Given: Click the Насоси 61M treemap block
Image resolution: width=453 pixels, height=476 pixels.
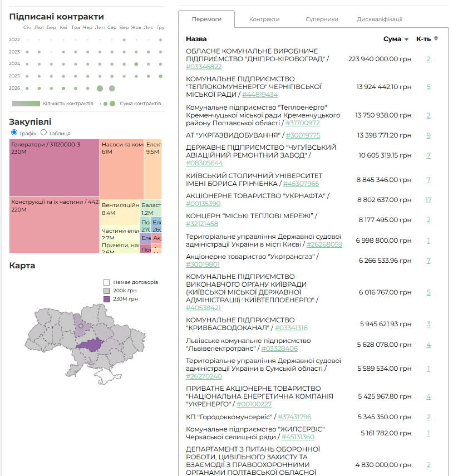Looking at the screenshot, I should point(122,169).
